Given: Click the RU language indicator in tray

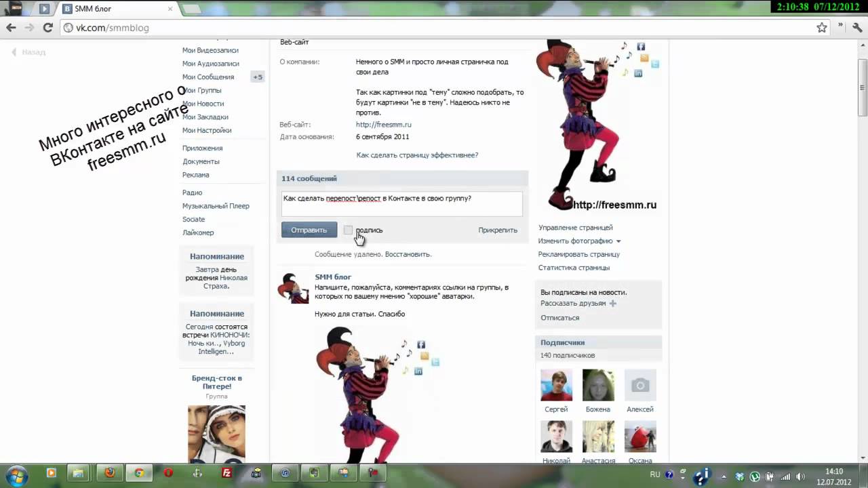Looking at the screenshot, I should (x=655, y=474).
